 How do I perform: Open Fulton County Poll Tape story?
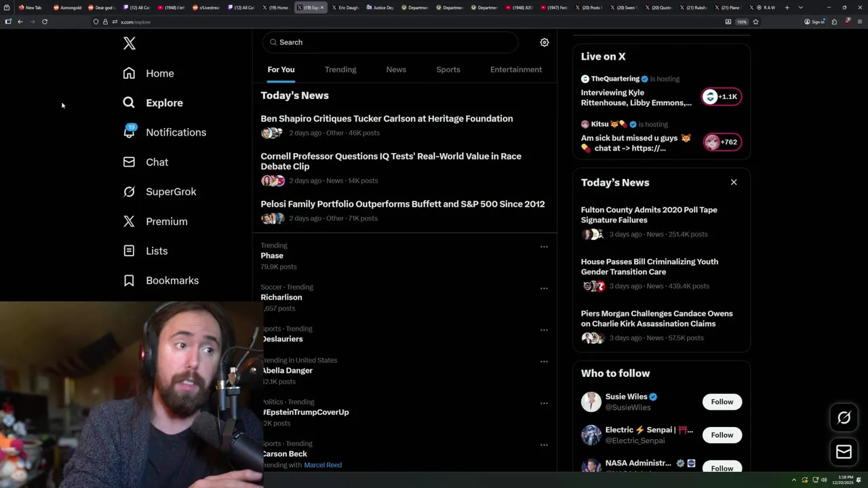[649, 215]
